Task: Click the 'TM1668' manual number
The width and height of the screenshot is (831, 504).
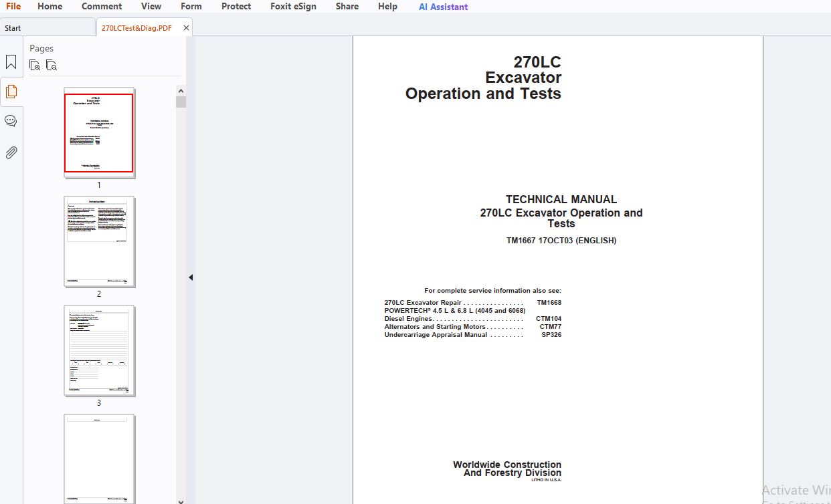Action: pyautogui.click(x=549, y=303)
